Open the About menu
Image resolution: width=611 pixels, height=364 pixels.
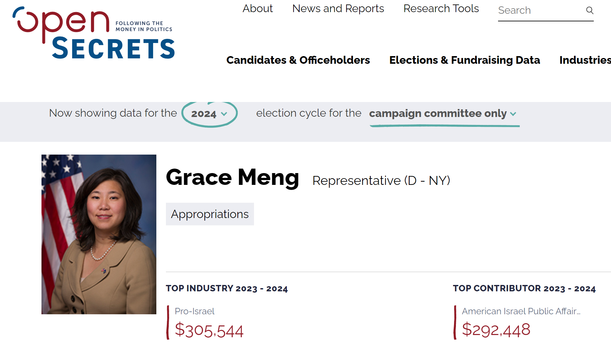pos(257,9)
